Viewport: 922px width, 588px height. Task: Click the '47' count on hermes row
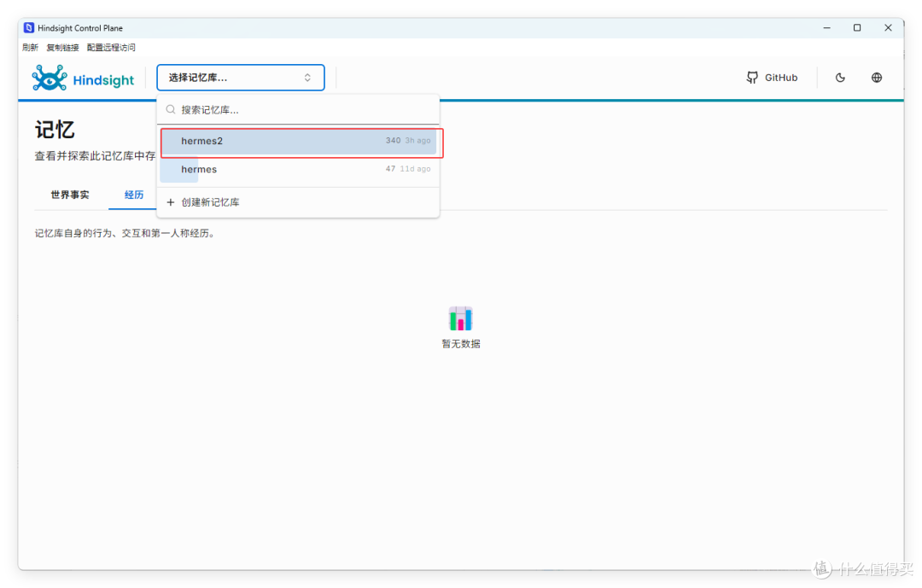pos(390,169)
